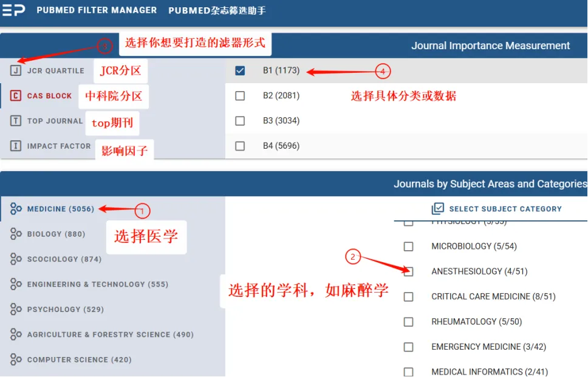Open ENGINEERING & TECHNOLOGY (555) subject area
Screen dimensions: 588x377
pos(98,284)
